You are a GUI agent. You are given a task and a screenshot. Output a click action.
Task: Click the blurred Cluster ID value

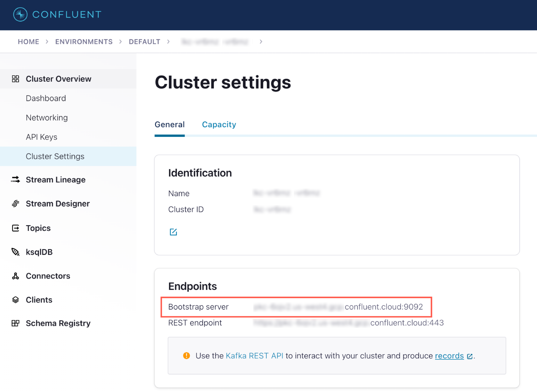pos(272,209)
